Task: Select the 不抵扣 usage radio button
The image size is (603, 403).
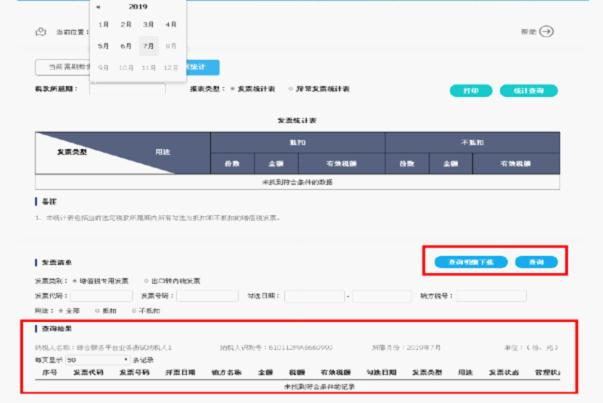Action: tap(134, 310)
